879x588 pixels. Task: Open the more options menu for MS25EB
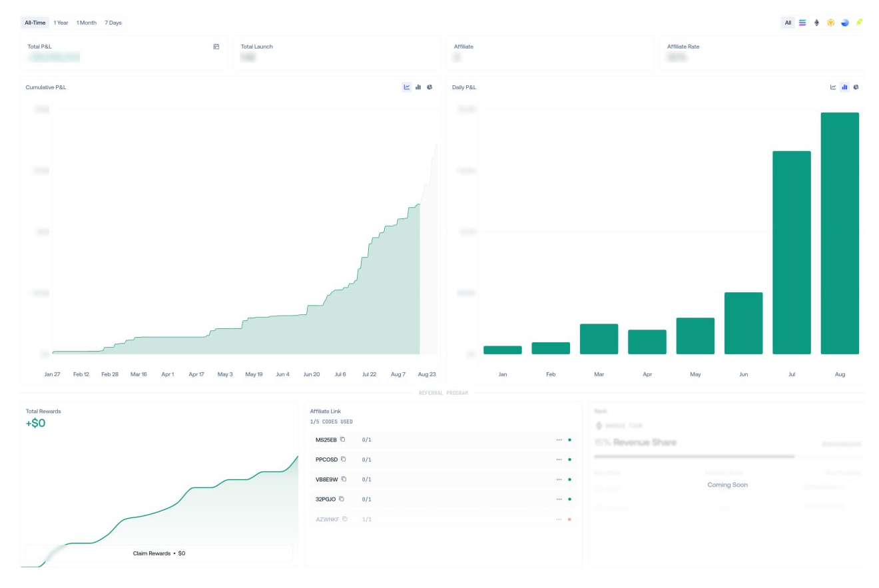click(x=559, y=440)
